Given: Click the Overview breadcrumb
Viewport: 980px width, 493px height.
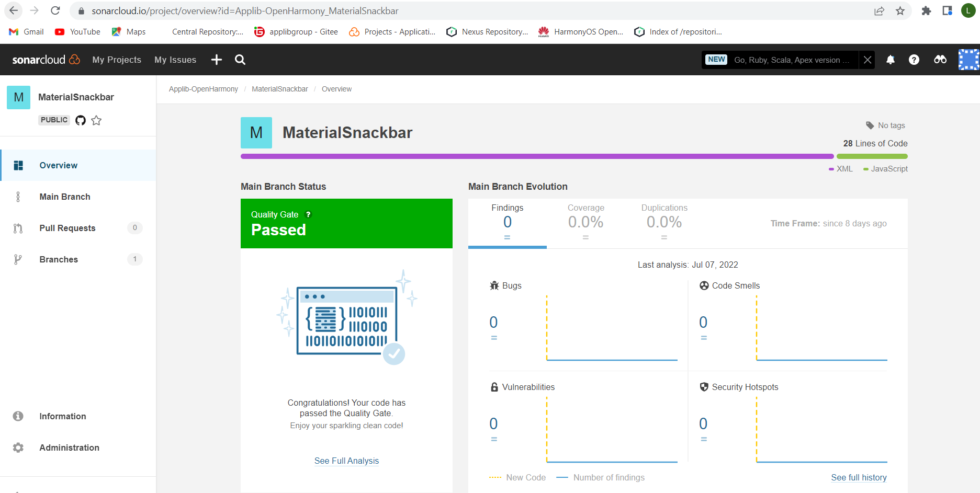Looking at the screenshot, I should pyautogui.click(x=336, y=89).
